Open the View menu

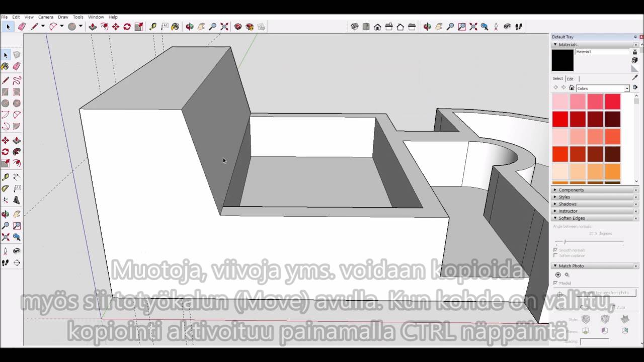click(29, 17)
